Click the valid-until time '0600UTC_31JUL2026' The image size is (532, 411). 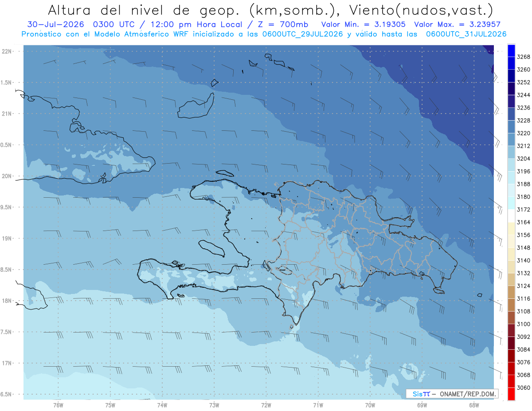[466, 34]
